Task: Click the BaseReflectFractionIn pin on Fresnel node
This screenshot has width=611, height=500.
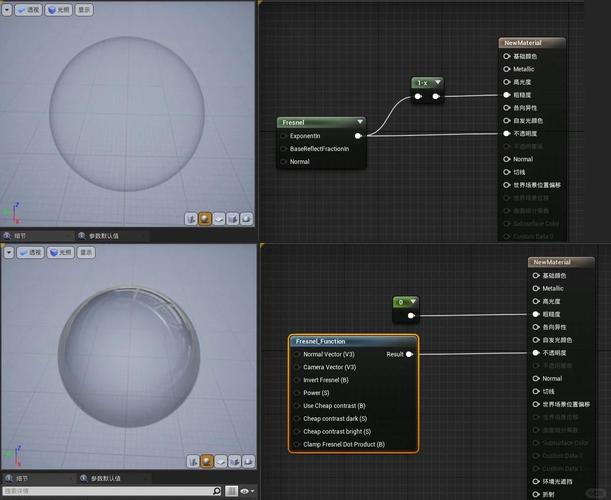Action: tap(284, 149)
